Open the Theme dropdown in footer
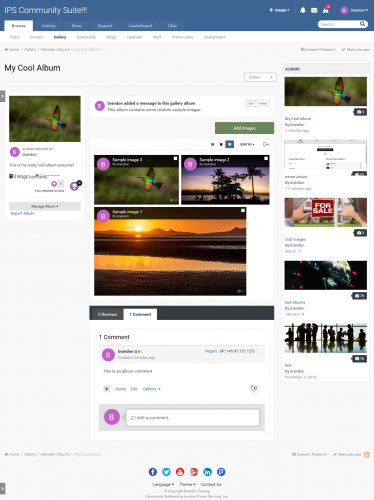 pos(187,484)
